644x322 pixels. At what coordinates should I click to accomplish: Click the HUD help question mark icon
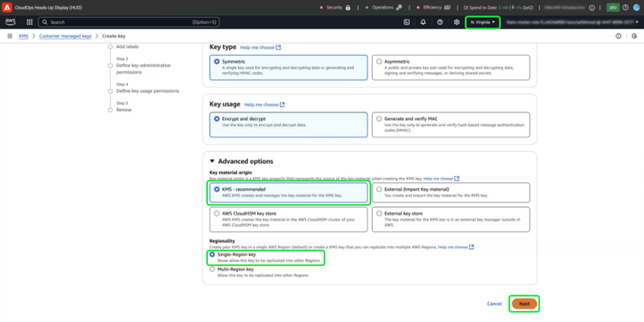[x=625, y=8]
